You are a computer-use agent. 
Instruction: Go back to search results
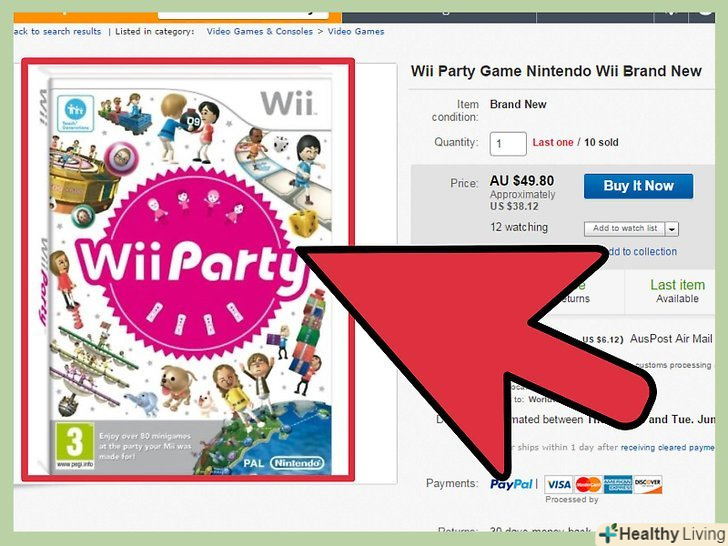pyautogui.click(x=57, y=32)
